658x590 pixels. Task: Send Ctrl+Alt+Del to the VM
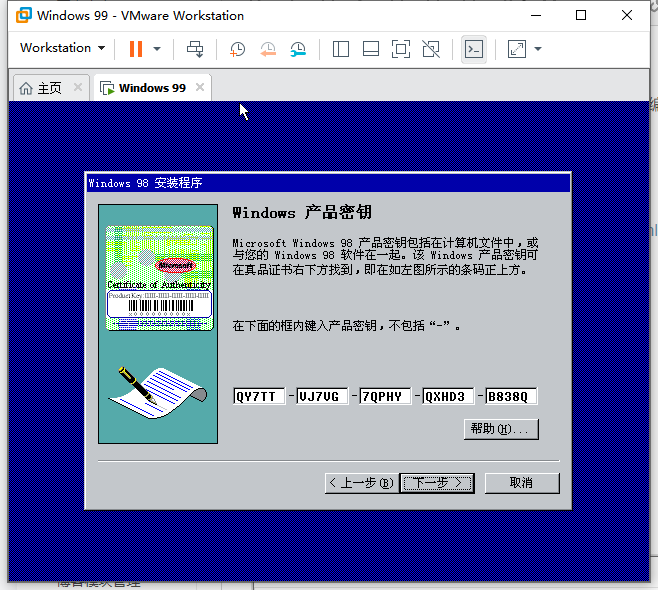pos(195,49)
